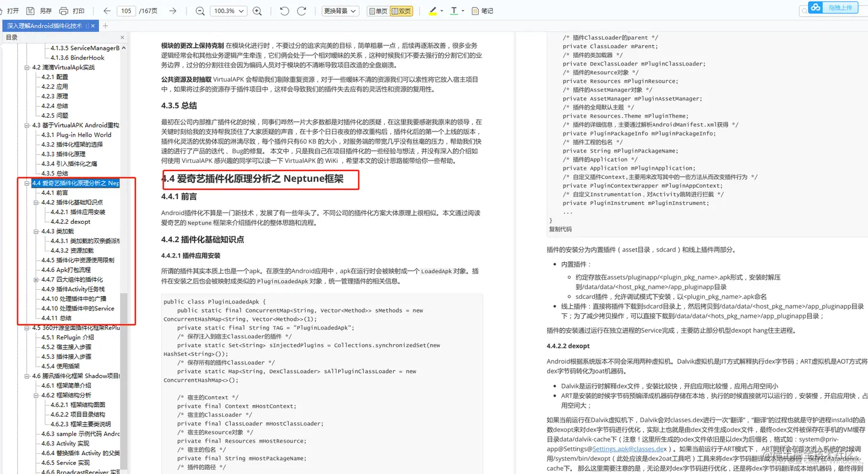This screenshot has height=474, width=868.
Task: Close the 深入理解Android插件化技术 tab
Action: click(93, 26)
